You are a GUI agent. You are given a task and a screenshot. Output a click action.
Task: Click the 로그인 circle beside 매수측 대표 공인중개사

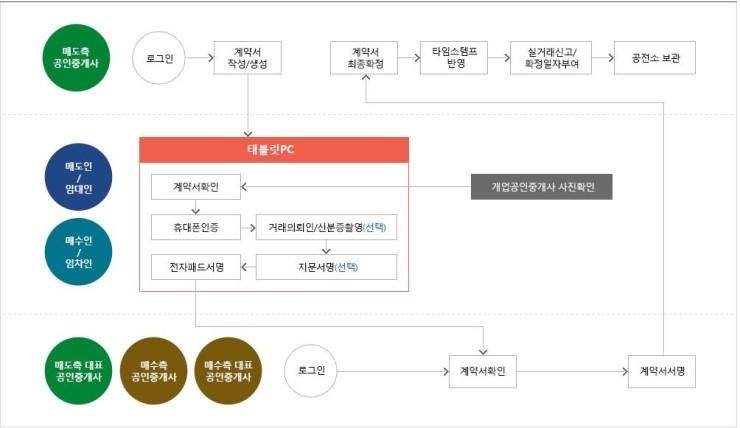[311, 371]
